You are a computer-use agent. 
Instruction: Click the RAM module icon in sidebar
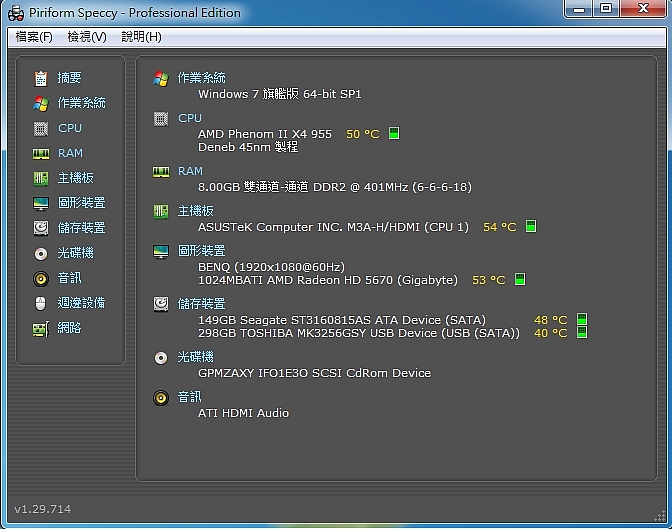pyautogui.click(x=41, y=153)
